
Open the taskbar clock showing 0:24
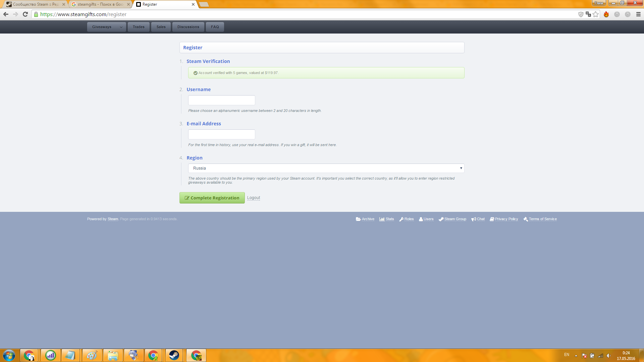pyautogui.click(x=626, y=356)
